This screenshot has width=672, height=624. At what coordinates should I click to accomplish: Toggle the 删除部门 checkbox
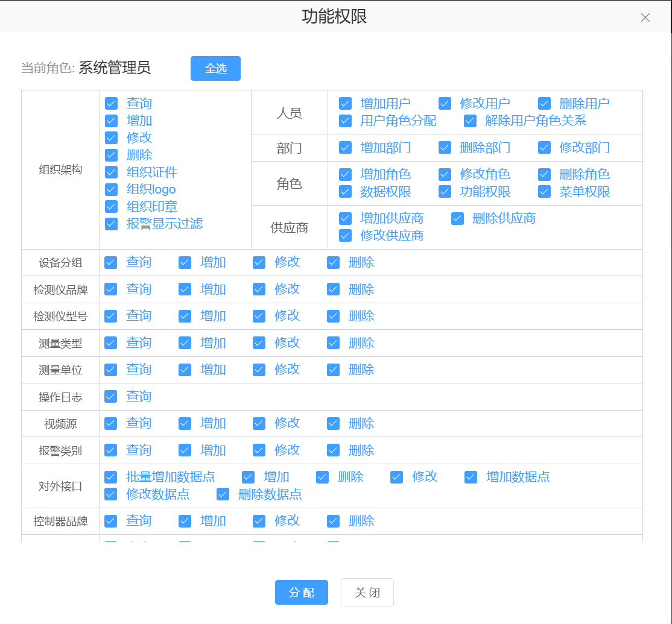[x=445, y=148]
